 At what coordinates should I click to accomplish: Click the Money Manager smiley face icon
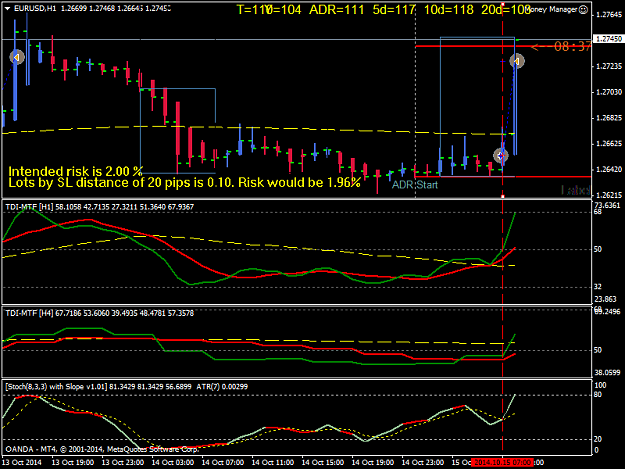point(583,10)
